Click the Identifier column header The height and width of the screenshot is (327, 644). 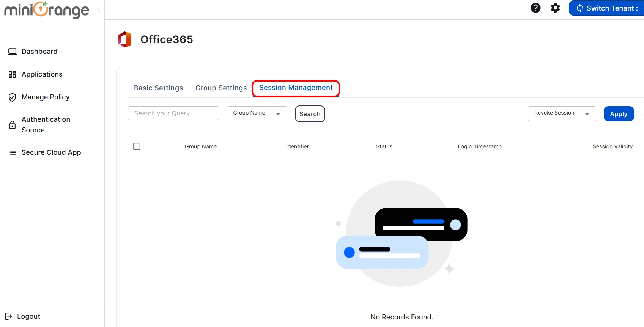pyautogui.click(x=298, y=146)
